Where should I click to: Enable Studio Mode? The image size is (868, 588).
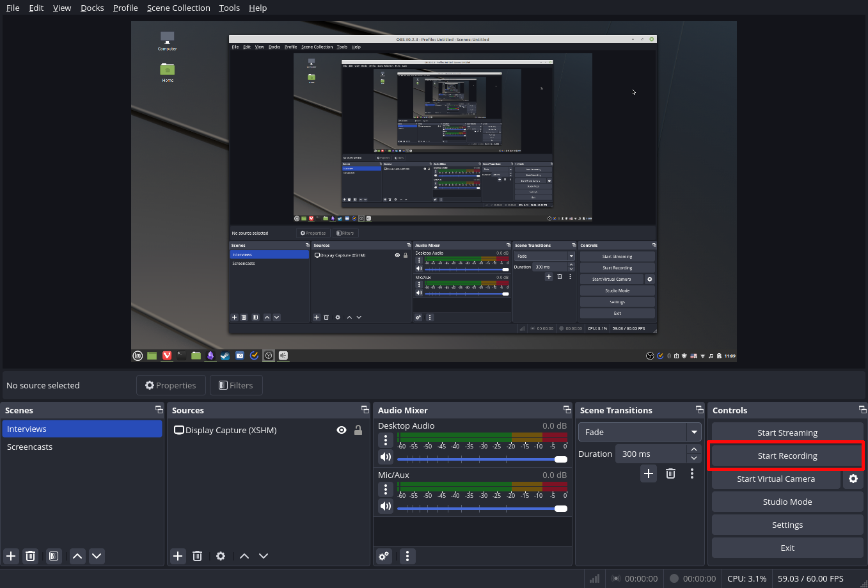click(787, 502)
